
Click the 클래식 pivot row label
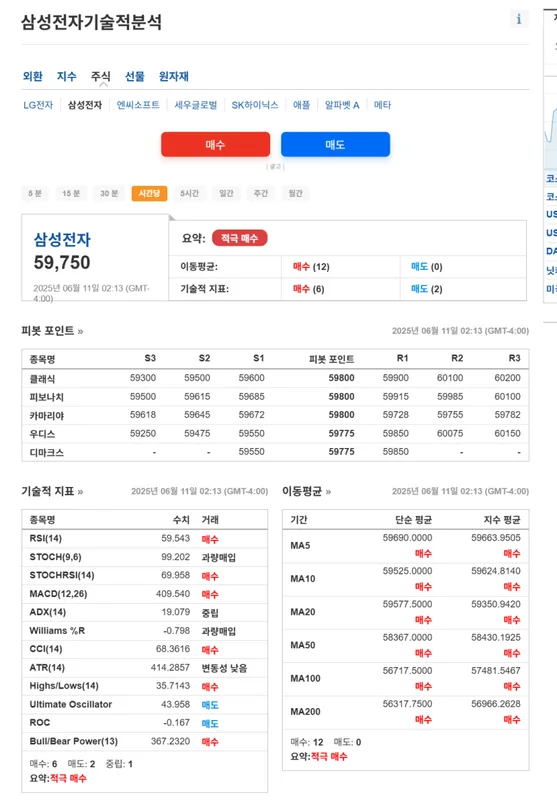pos(42,379)
